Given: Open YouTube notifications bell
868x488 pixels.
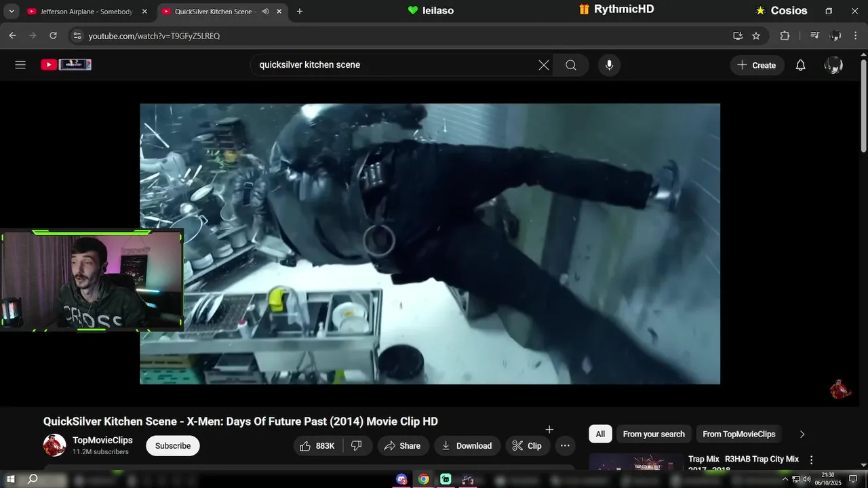Looking at the screenshot, I should [800, 65].
